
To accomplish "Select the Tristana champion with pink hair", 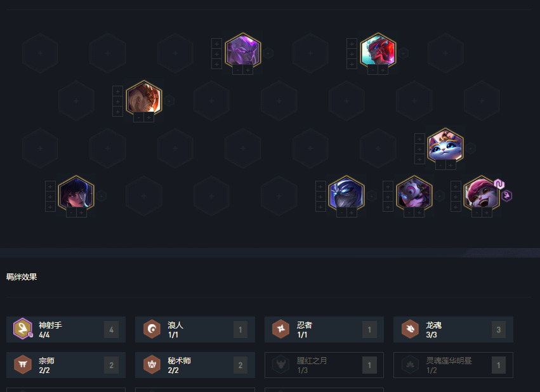I will coord(482,193).
